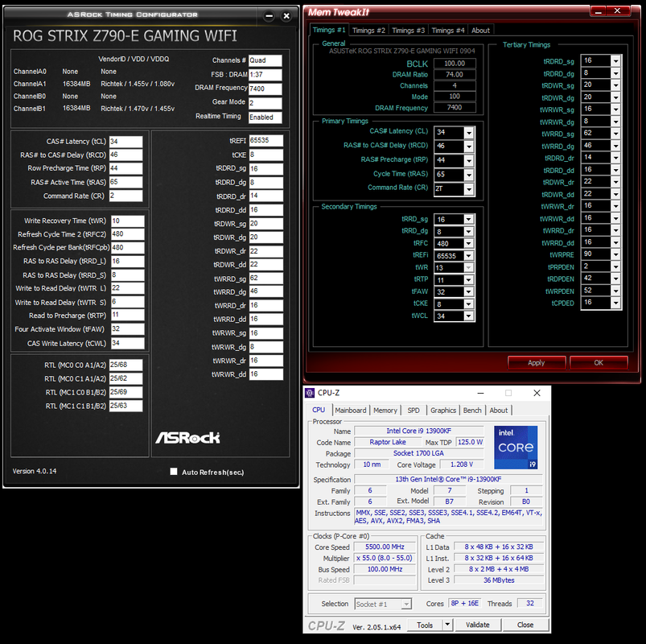
Task: Open the Tools dropdown arrow in CPU-Z
Action: (x=447, y=625)
